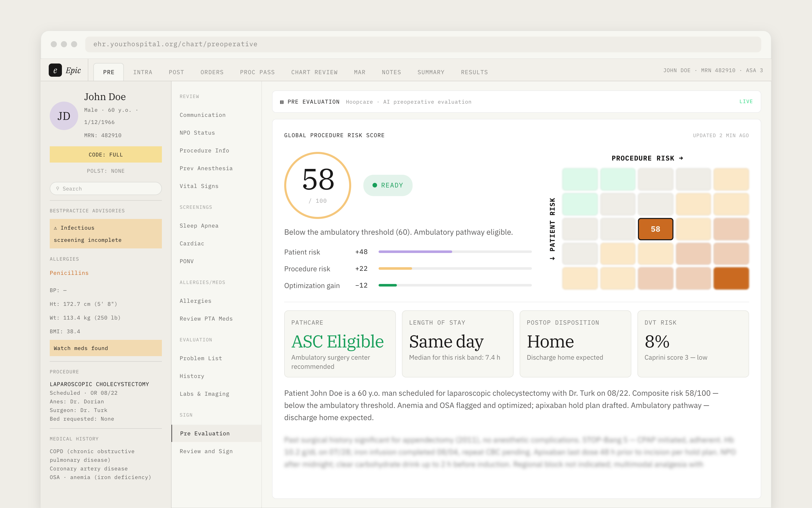This screenshot has height=508, width=812.
Task: Click the Procedure risk bar
Action: (x=455, y=268)
